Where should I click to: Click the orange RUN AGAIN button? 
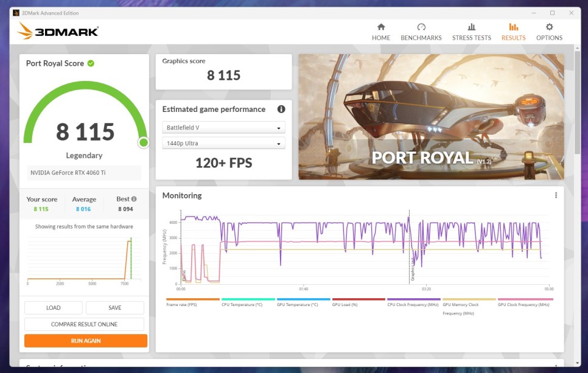(86, 341)
